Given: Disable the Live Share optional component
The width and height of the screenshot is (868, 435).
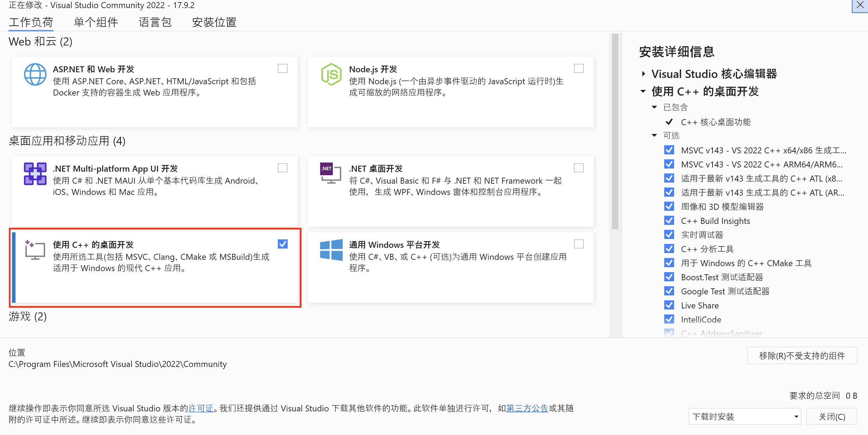Looking at the screenshot, I should click(669, 305).
